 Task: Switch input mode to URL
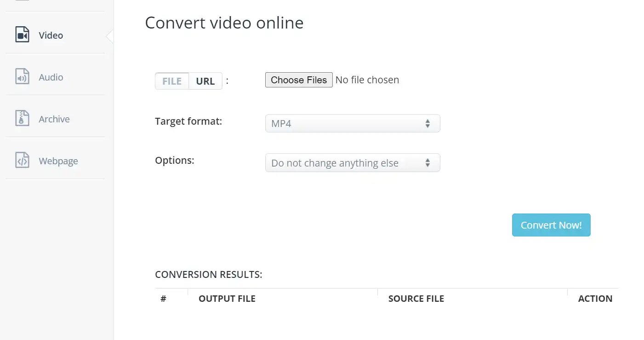click(205, 81)
